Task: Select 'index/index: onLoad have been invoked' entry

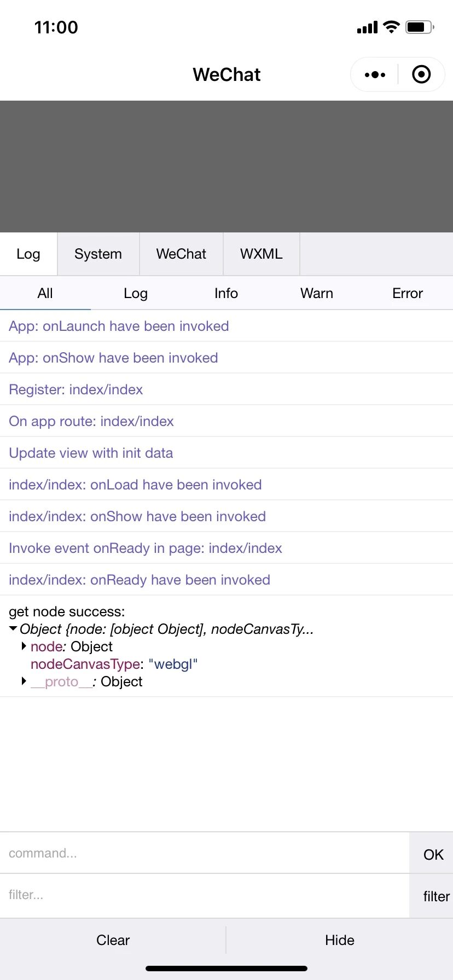Action: coord(226,485)
